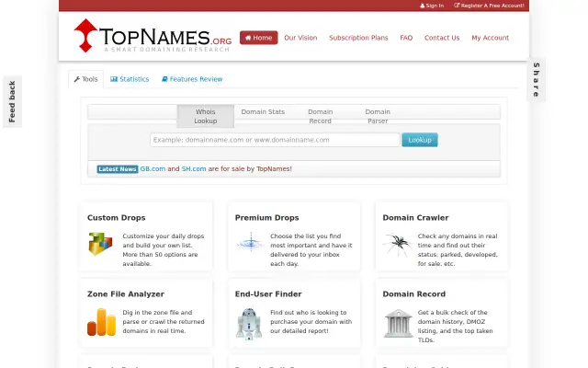Open the Share side tab
Image resolution: width=588 pixels, height=368 pixels.
pyautogui.click(x=537, y=80)
